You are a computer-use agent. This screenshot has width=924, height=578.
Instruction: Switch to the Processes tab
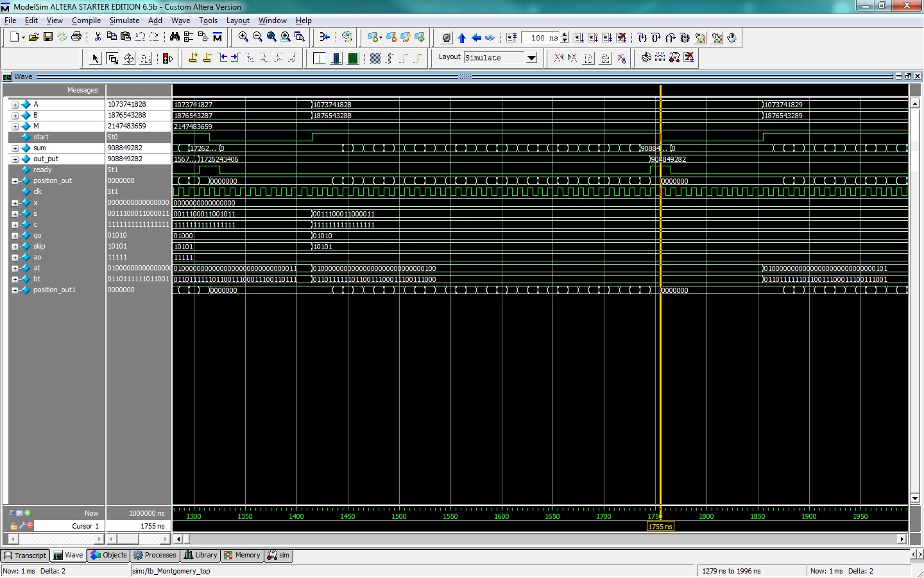[x=155, y=556]
